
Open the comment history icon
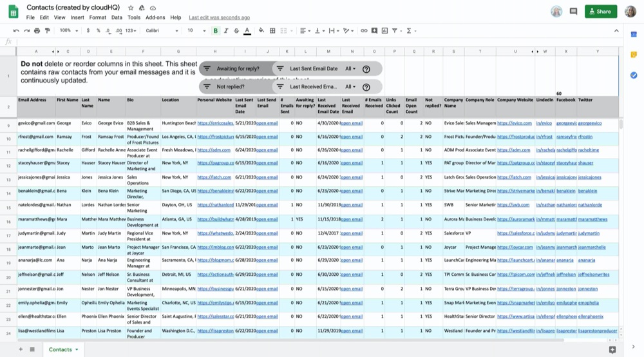(x=573, y=12)
